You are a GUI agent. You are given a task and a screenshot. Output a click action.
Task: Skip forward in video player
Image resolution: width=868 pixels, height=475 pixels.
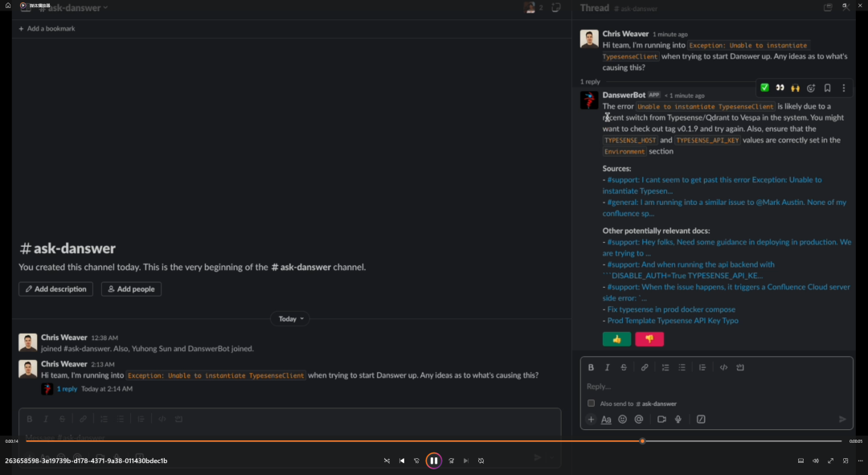[451, 461]
